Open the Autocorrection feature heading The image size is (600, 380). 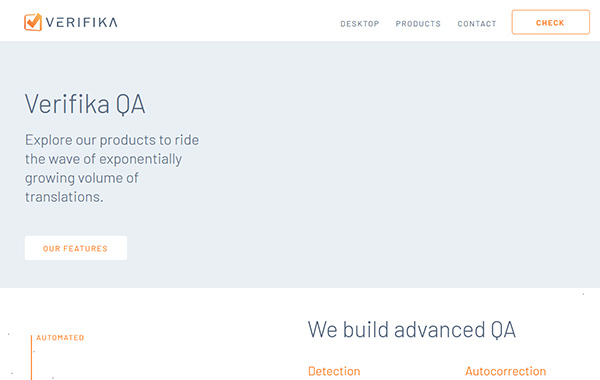(x=505, y=371)
